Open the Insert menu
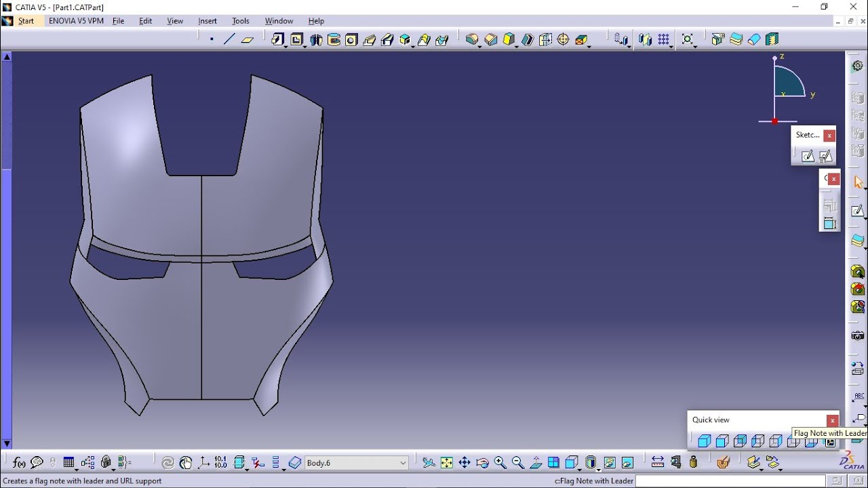Viewport: 868px width, 488px height. point(208,21)
